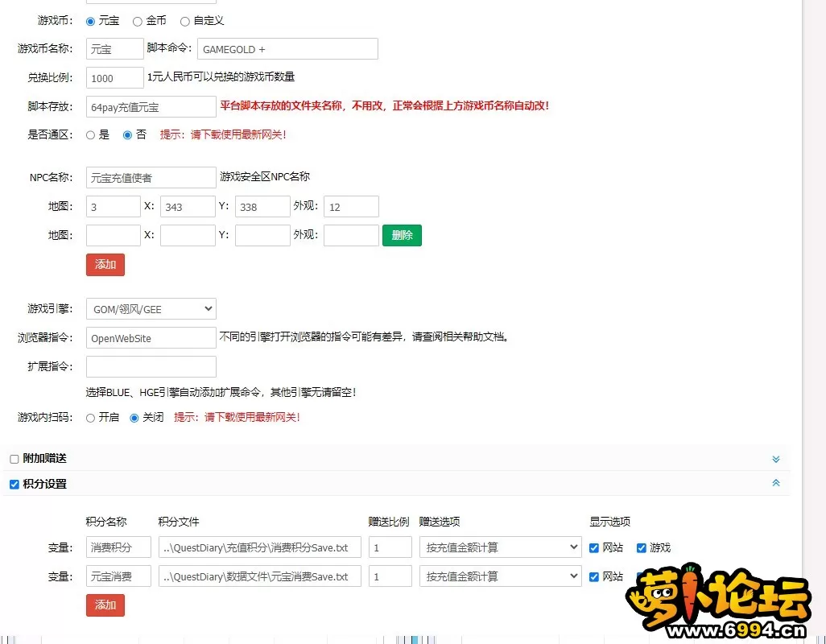Click the 兑换比例 input field
826x644 pixels.
click(x=115, y=78)
